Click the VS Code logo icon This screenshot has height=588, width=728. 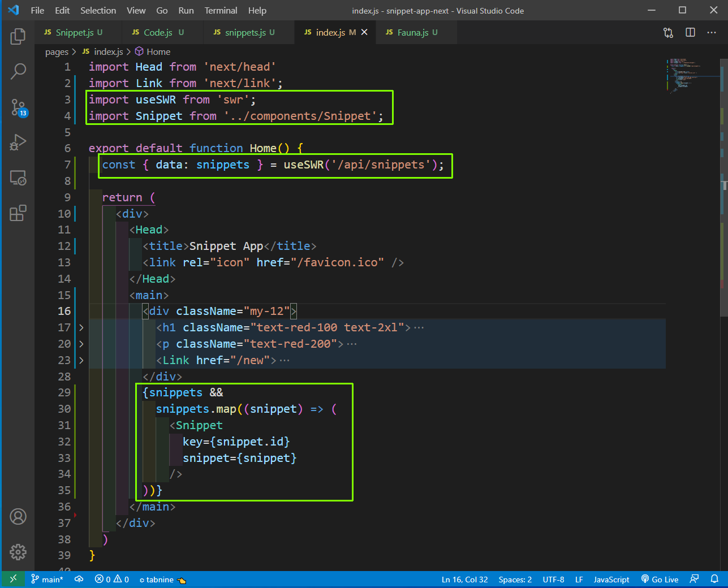[x=14, y=10]
